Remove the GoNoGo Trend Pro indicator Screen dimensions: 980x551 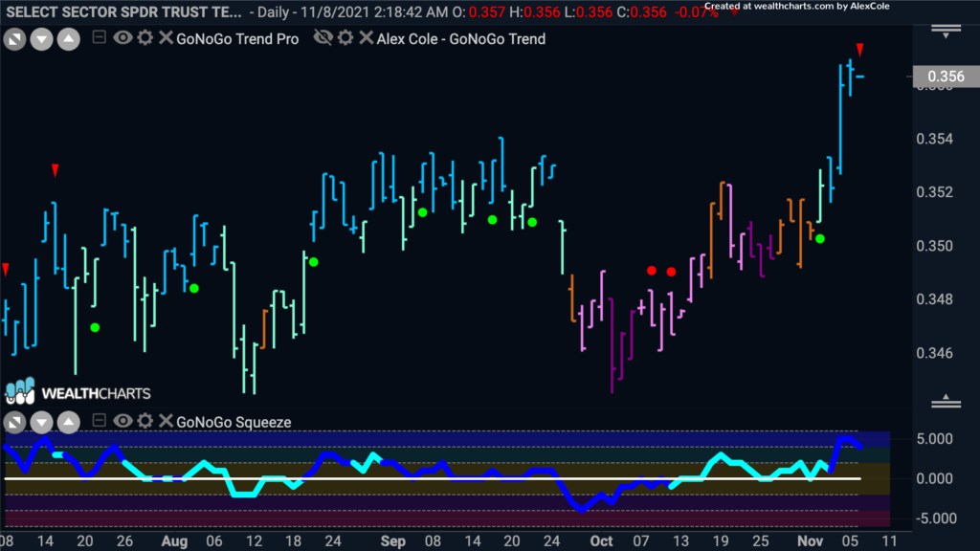click(x=165, y=39)
